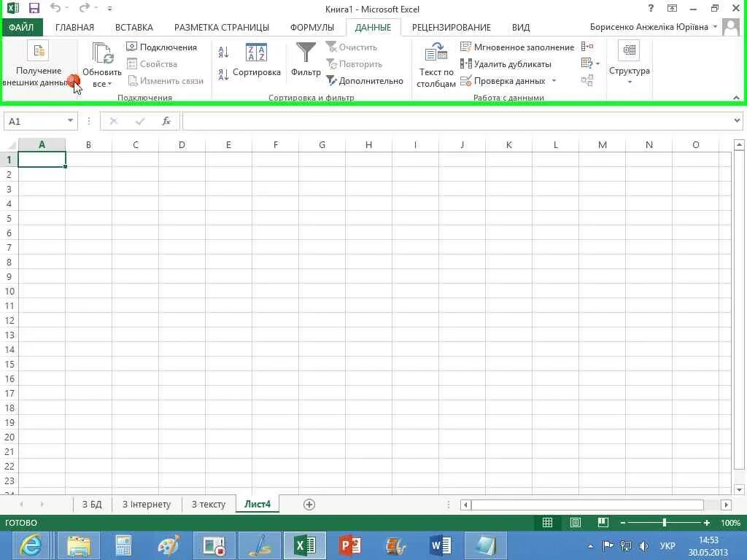Click the Relationships icon in Data Tools
This screenshot has height=560, width=747.
[x=587, y=80]
